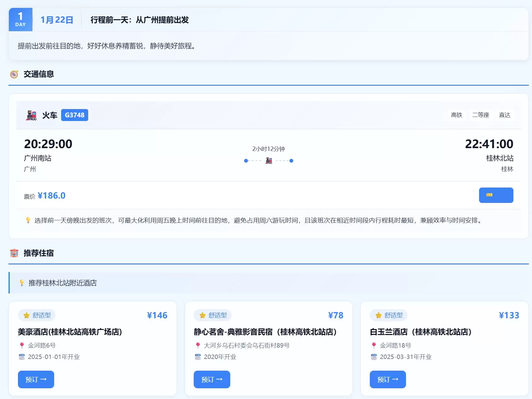Click the lightbulb icon by 推荐桂林北站附近酒店
The image size is (532, 399).
22,283
